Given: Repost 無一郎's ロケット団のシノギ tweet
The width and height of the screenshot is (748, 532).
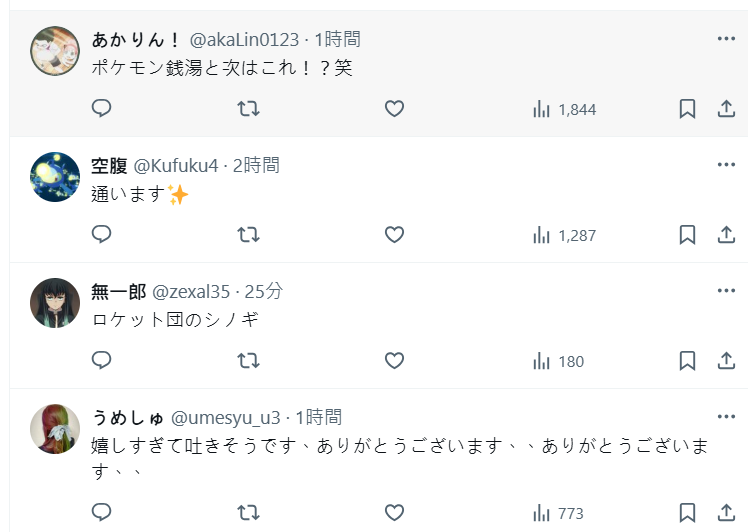Looking at the screenshot, I should coord(248,361).
